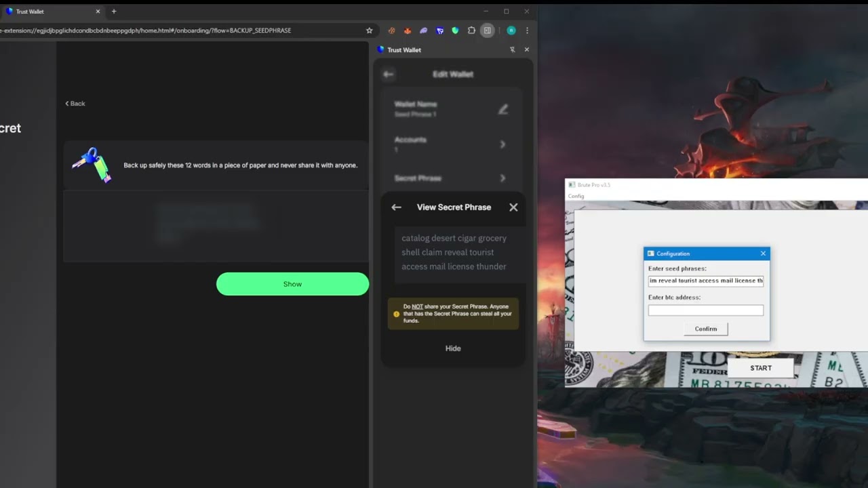Image resolution: width=868 pixels, height=488 pixels.
Task: Click START in Brute Pro window
Action: click(x=760, y=368)
